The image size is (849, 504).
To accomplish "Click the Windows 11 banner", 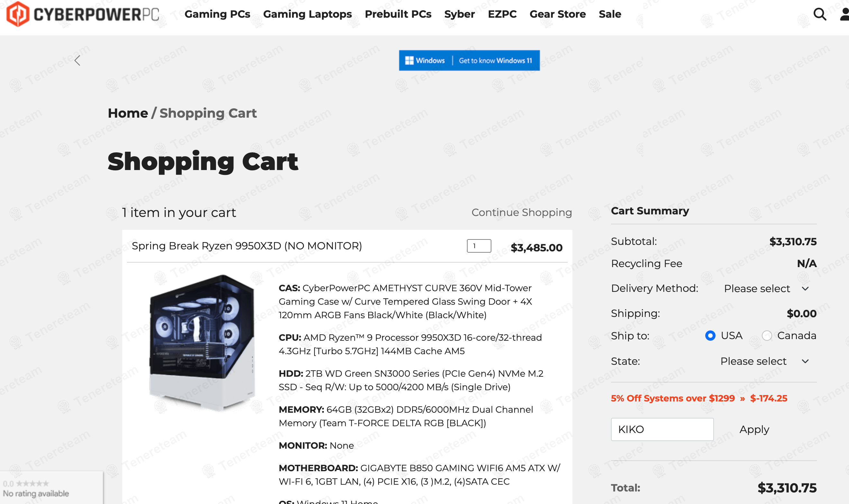I will click(x=469, y=60).
